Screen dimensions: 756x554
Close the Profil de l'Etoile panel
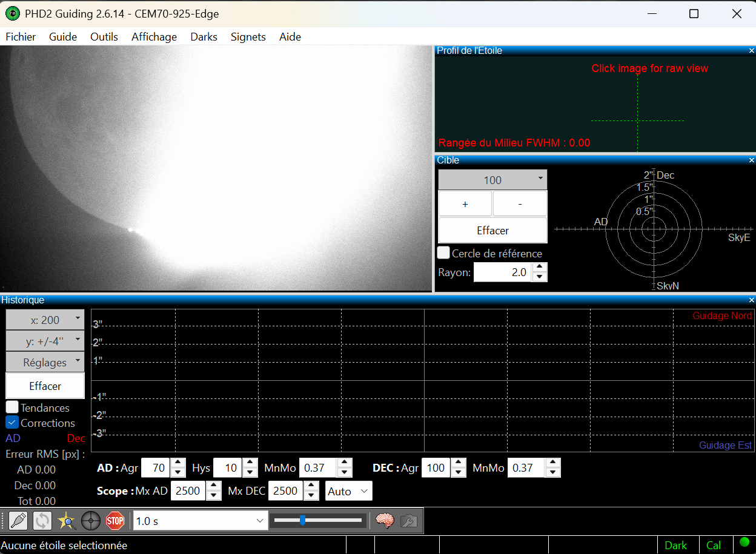(x=751, y=51)
